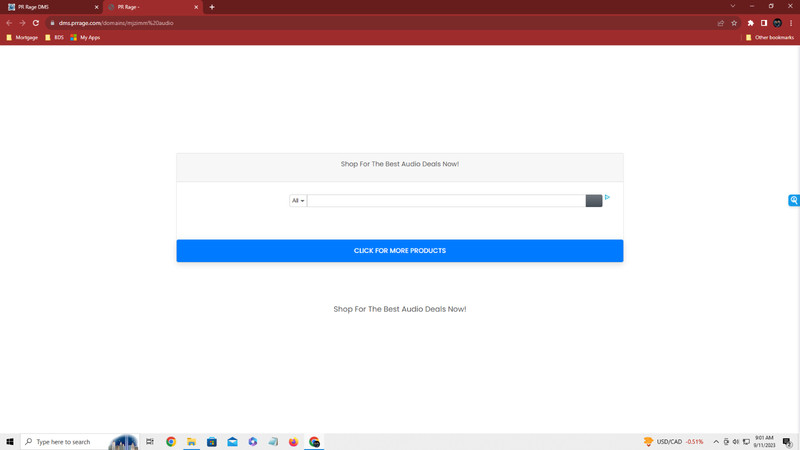
Task: Submit search with the gray search button
Action: pyautogui.click(x=594, y=201)
